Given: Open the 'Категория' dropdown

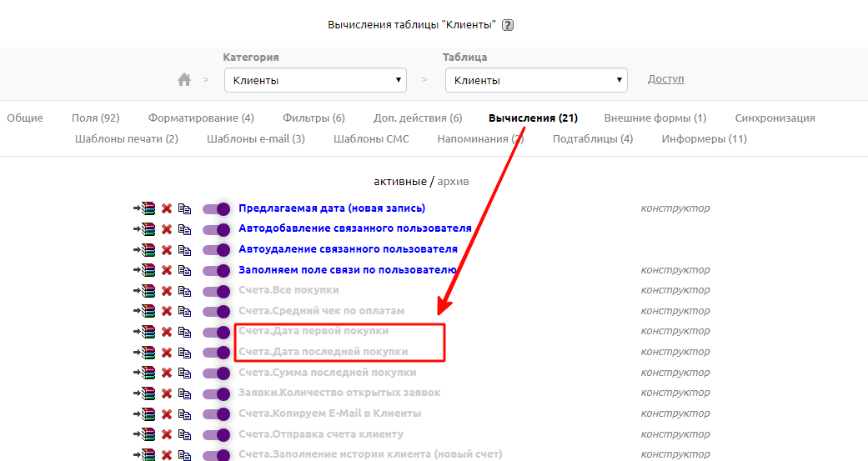Looking at the screenshot, I should 315,81.
